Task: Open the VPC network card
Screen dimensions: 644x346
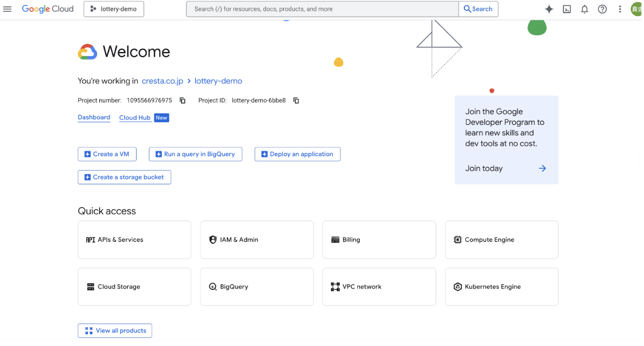Action: 379,287
